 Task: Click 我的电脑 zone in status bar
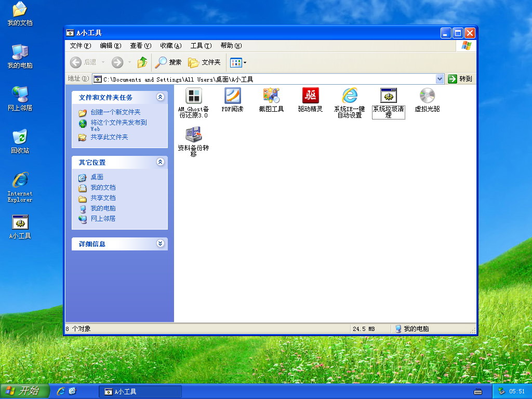point(412,329)
